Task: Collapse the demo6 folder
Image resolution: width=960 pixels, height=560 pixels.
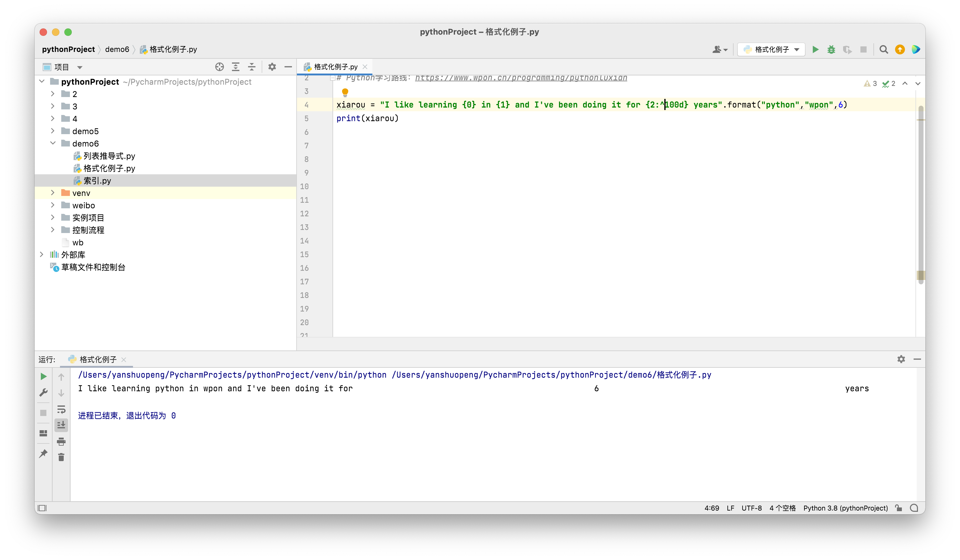Action: pos(53,143)
